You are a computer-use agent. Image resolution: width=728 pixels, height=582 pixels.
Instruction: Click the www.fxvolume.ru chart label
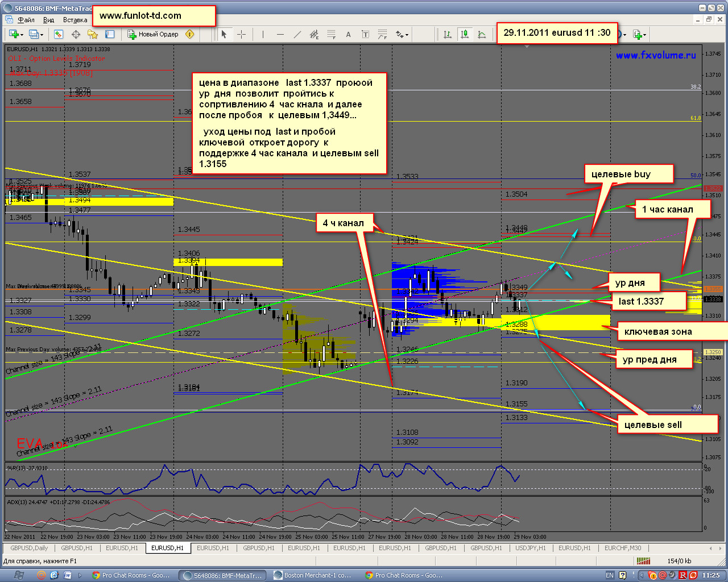coord(656,55)
